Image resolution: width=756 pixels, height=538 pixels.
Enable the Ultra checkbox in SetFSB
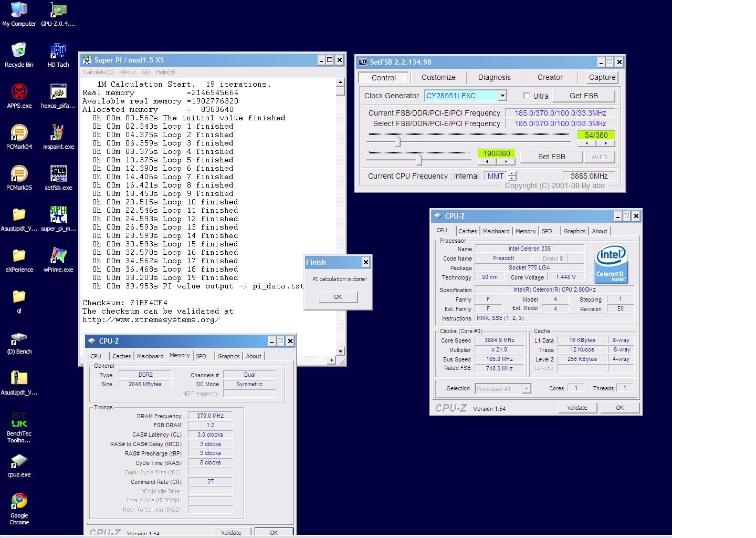pyautogui.click(x=527, y=96)
